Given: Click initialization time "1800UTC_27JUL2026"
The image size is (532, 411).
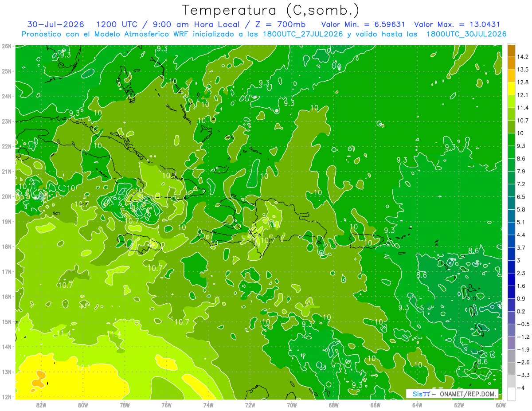Looking at the screenshot, I should 303,34.
